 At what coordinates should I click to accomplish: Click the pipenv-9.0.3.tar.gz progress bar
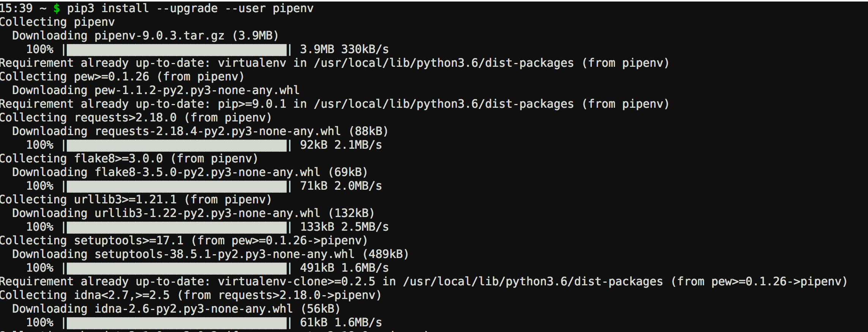coord(177,50)
